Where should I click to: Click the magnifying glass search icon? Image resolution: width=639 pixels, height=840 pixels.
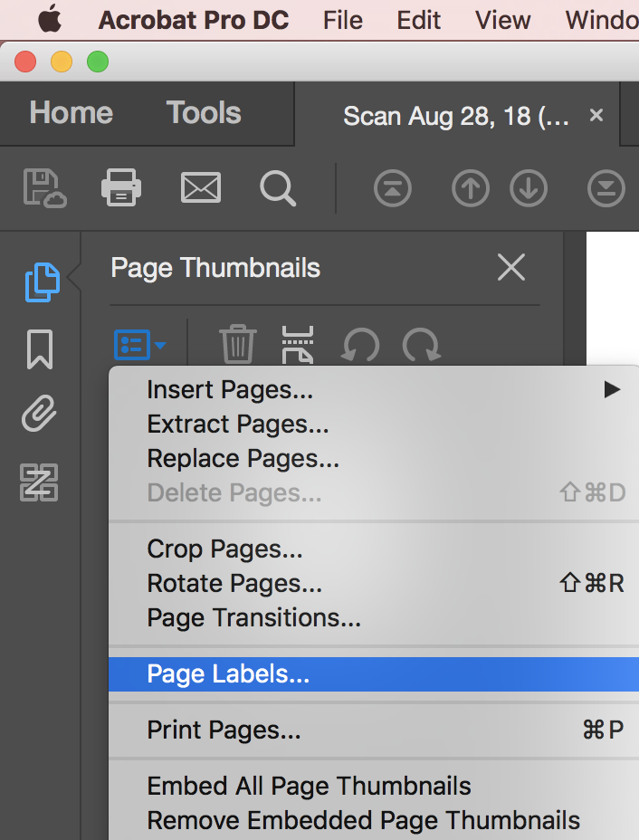pos(278,188)
